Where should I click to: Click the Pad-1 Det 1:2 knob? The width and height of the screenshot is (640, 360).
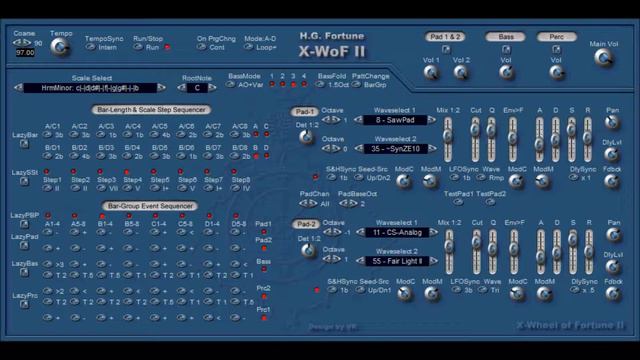[x=306, y=138]
